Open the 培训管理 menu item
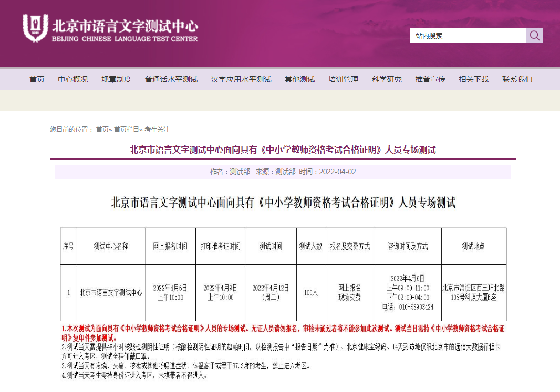 pos(343,79)
